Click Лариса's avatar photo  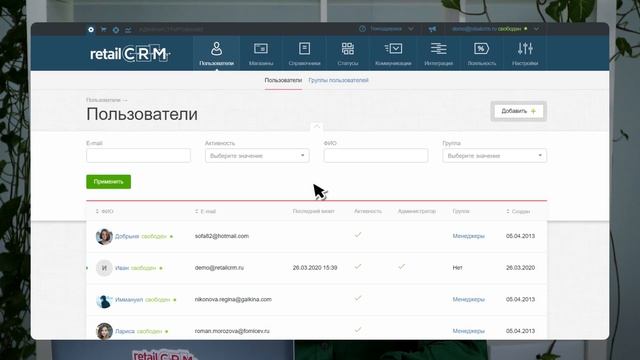(x=104, y=331)
